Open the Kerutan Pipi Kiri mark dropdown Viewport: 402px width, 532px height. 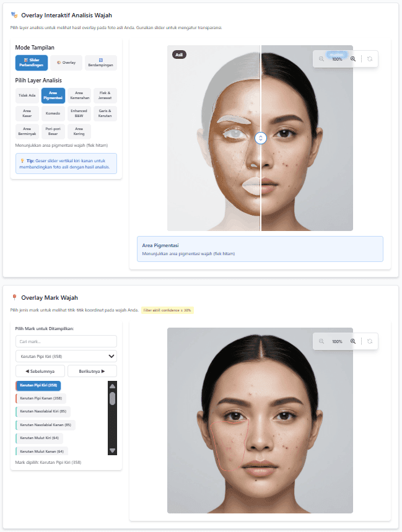pyautogui.click(x=66, y=356)
